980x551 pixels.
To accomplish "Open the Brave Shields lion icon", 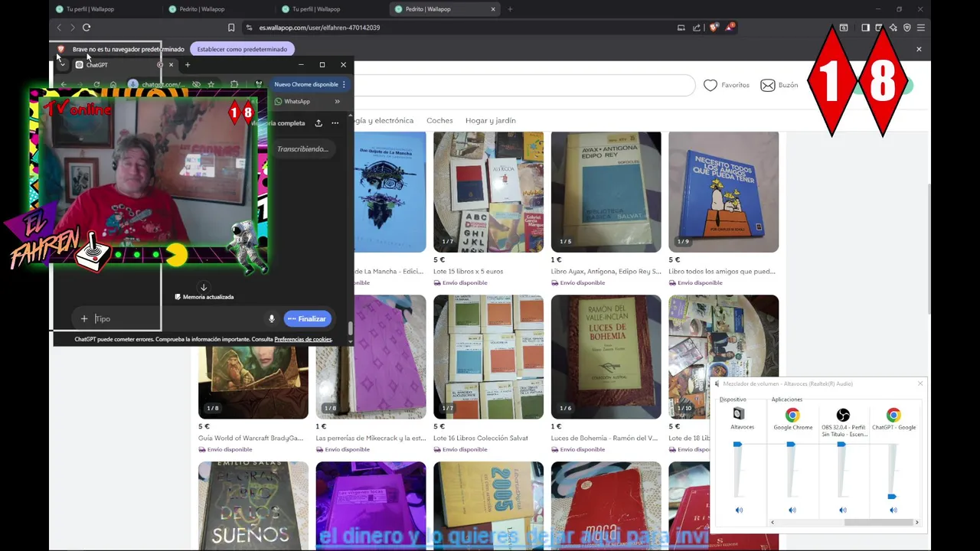I will pyautogui.click(x=714, y=28).
